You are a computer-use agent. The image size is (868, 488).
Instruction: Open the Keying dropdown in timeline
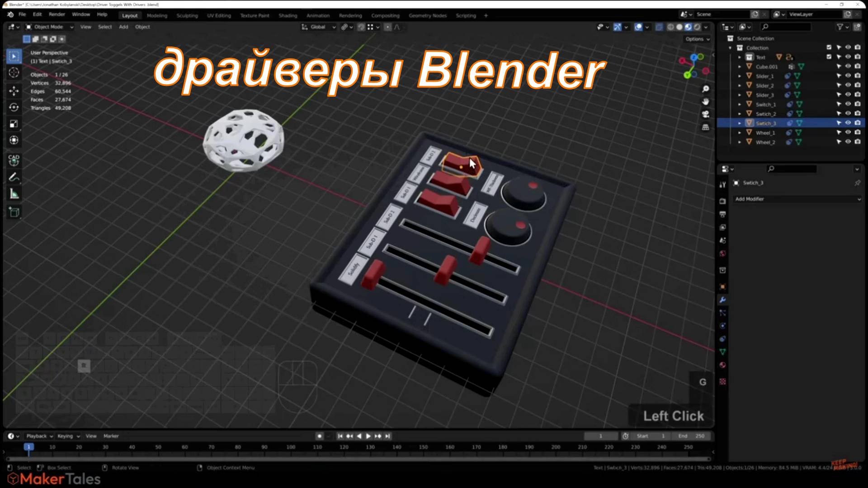68,436
